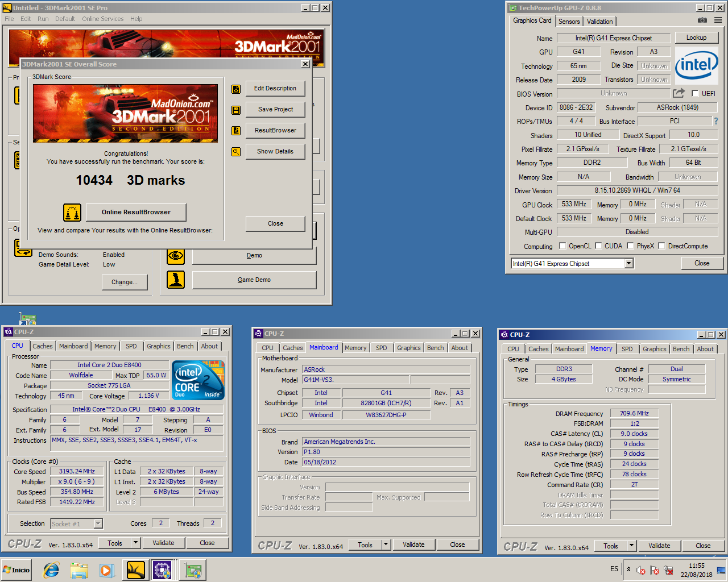Viewport: 728px width, 582px height.
Task: Toggle the OpenCL checkbox
Action: click(562, 246)
